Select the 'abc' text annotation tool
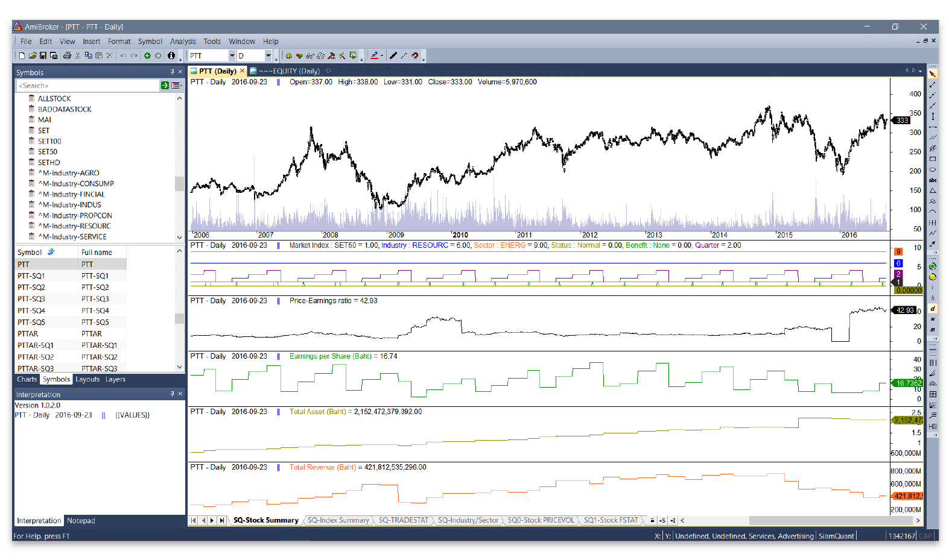The width and height of the screenshot is (949, 560). (x=933, y=180)
